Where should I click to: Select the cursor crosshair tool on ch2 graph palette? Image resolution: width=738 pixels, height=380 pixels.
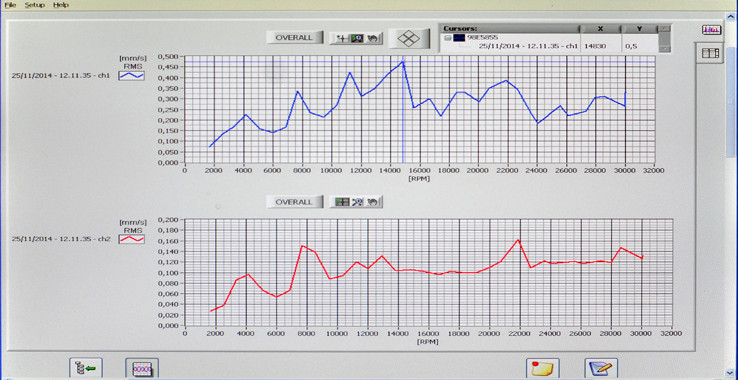click(342, 202)
